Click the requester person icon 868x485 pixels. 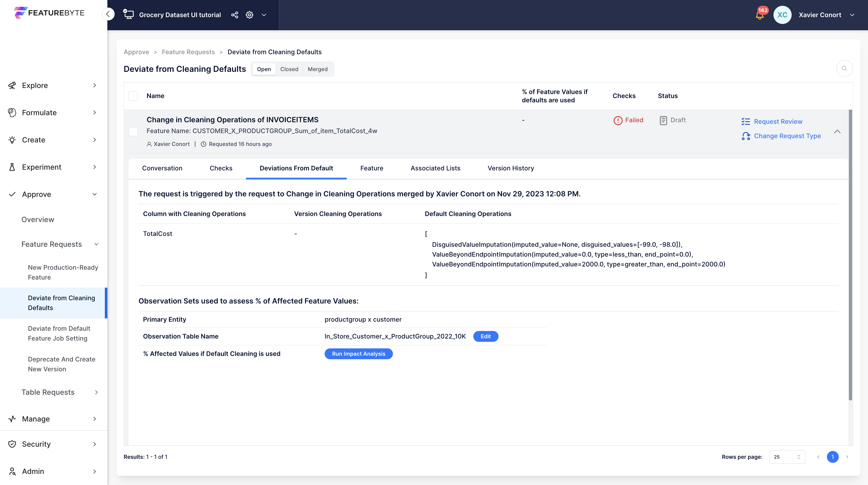(149, 144)
